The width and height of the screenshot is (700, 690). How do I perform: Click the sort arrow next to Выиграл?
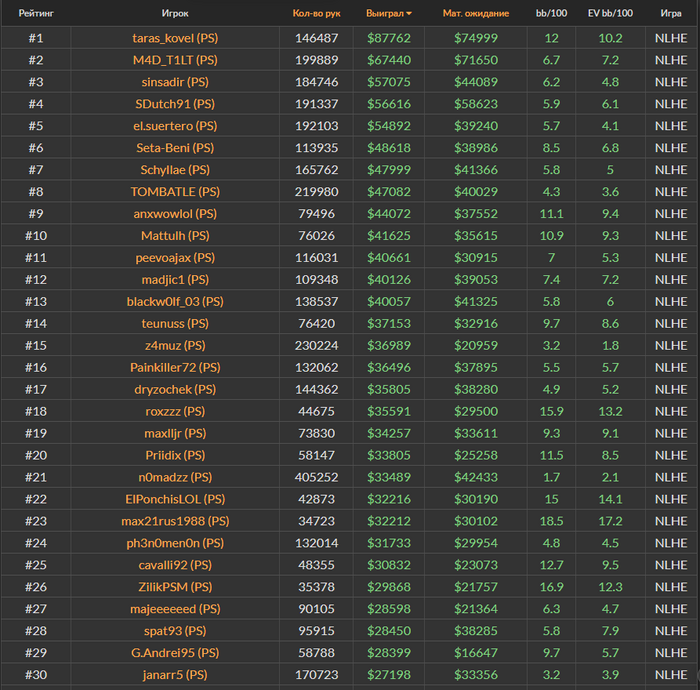click(408, 14)
